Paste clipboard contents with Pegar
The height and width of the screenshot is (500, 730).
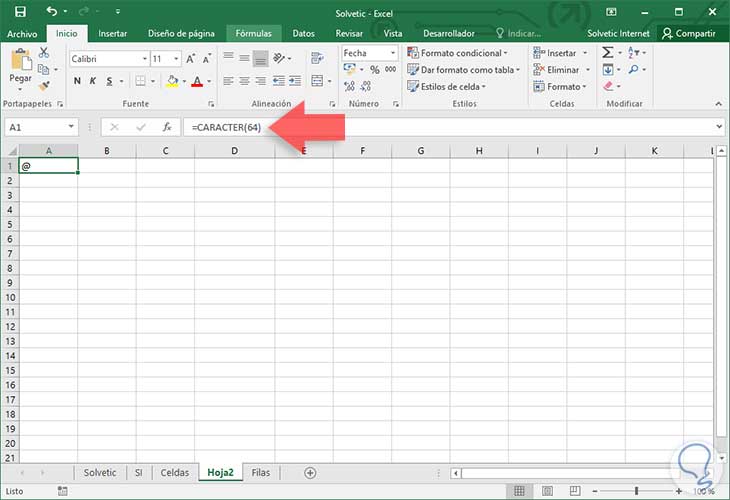click(20, 68)
